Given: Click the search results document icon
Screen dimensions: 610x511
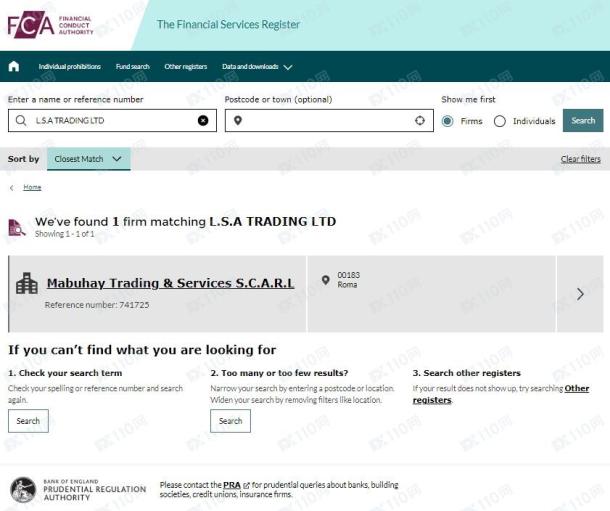Looking at the screenshot, I should click(17, 228).
